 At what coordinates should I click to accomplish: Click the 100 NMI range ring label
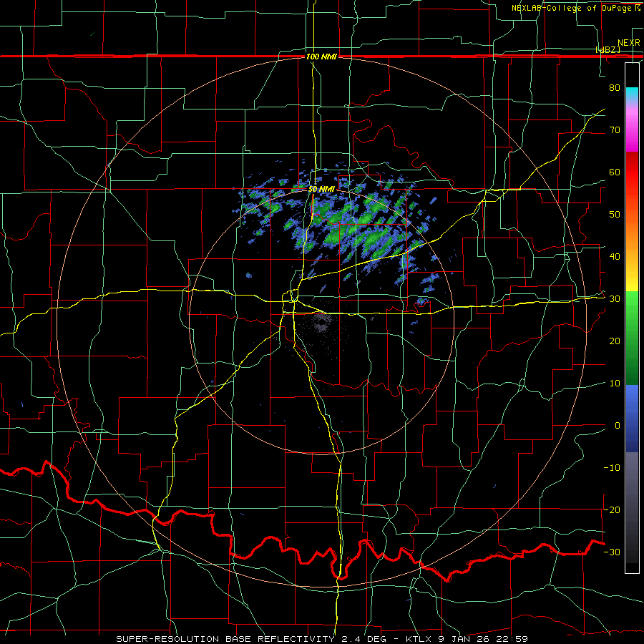[321, 57]
